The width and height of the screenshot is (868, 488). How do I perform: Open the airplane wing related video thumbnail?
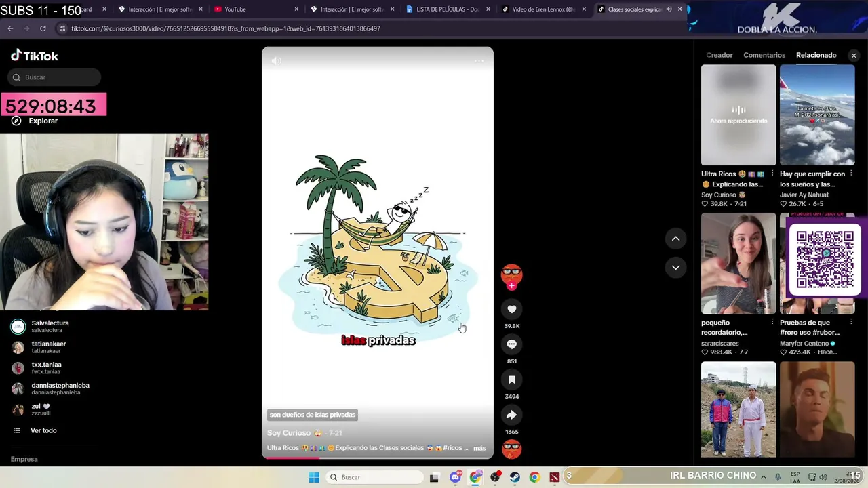click(817, 115)
